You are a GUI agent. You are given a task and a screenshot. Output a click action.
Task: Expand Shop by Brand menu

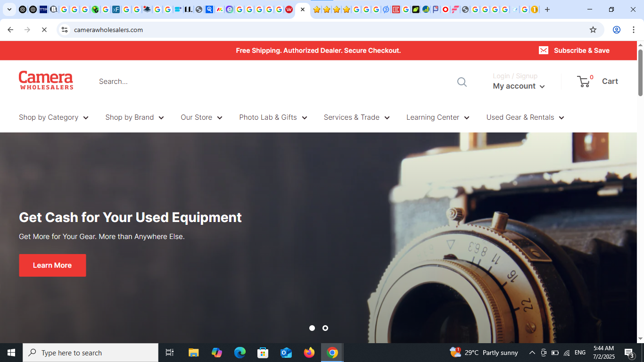[135, 117]
